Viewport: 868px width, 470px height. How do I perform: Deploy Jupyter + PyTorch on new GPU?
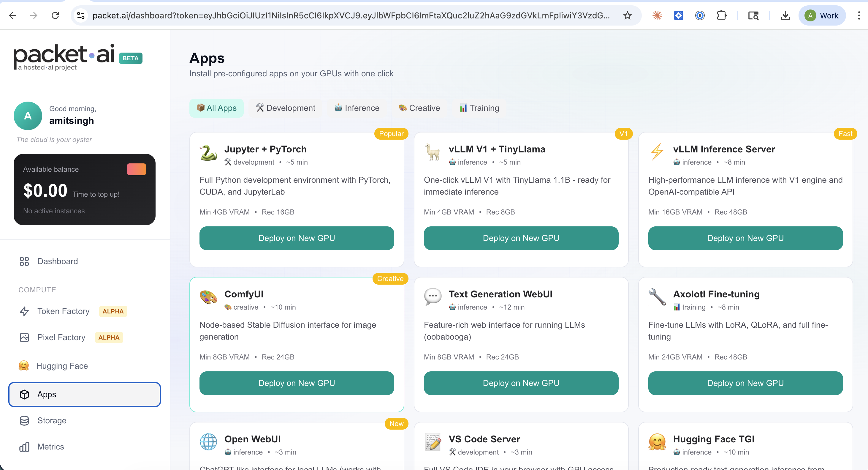[297, 238]
